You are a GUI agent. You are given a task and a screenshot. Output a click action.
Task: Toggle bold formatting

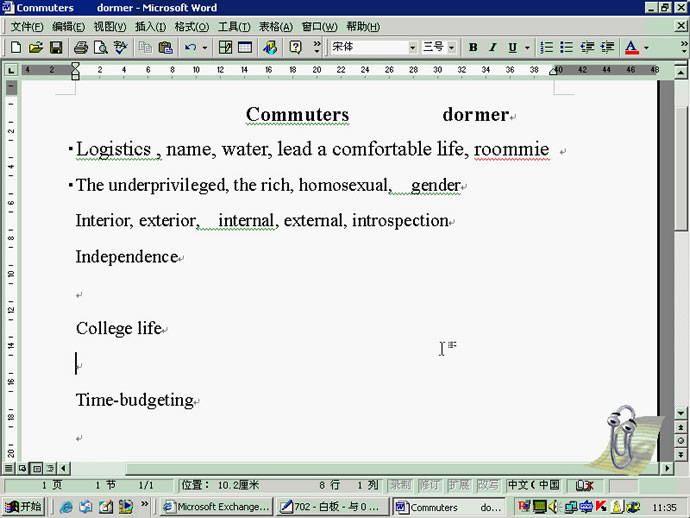coord(473,47)
